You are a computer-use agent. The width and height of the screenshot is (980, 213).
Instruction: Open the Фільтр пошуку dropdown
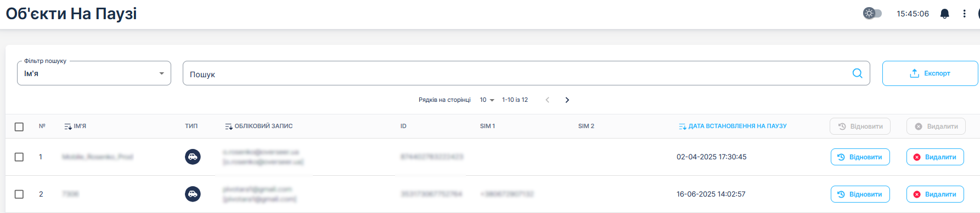[94, 73]
